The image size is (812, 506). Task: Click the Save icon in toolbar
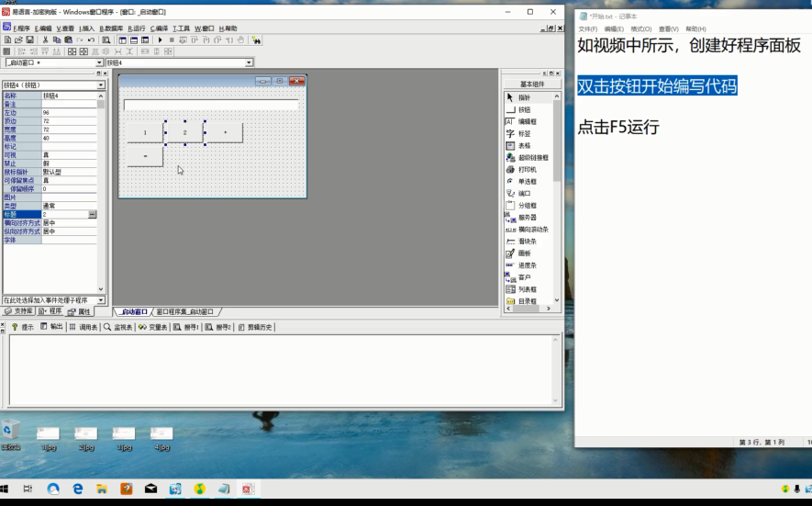click(29, 40)
